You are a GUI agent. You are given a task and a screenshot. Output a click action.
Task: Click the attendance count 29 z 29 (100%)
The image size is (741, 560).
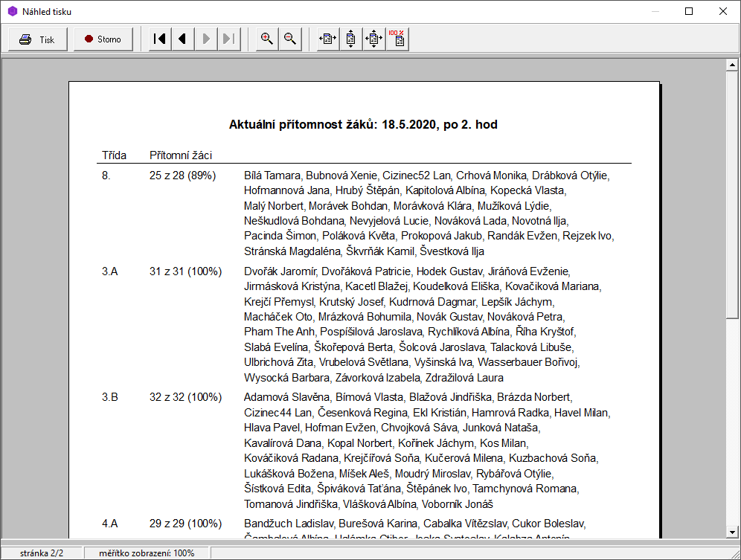pyautogui.click(x=185, y=524)
